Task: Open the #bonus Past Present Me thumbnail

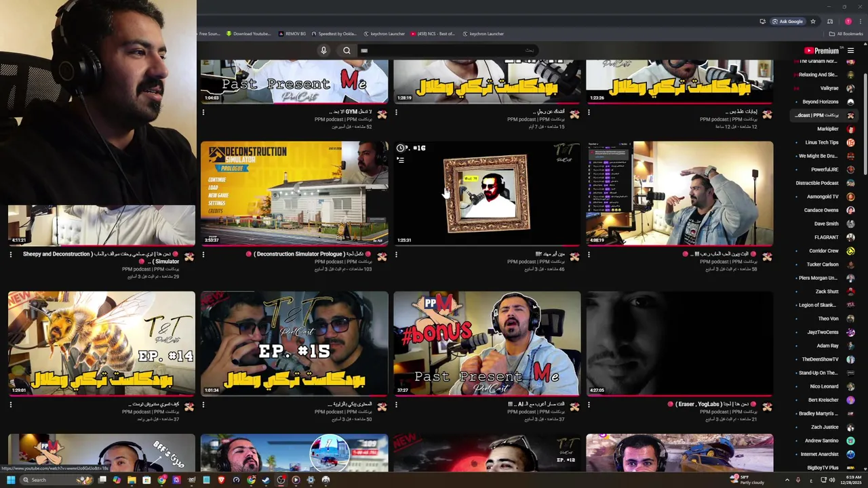Action: [487, 344]
